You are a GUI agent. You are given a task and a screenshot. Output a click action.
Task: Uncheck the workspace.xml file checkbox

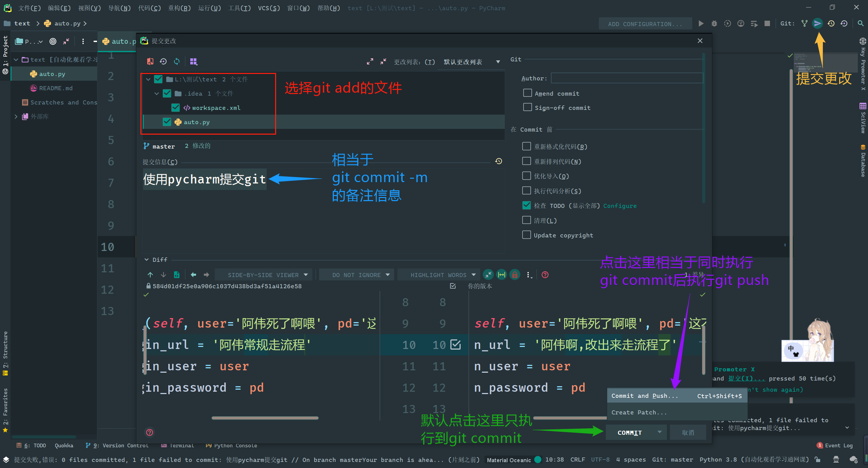click(175, 108)
